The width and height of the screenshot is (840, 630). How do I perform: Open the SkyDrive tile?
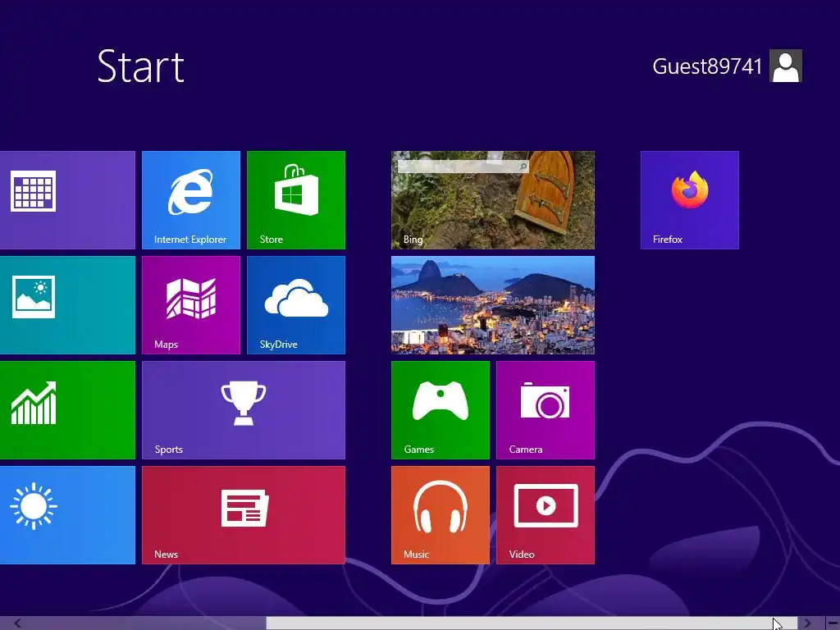295,305
